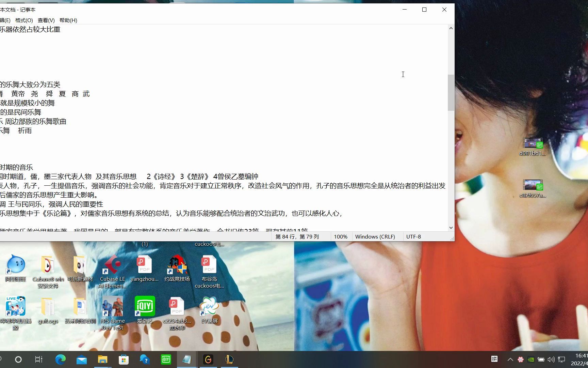Toggle the 拼 input method indicator

(x=494, y=359)
